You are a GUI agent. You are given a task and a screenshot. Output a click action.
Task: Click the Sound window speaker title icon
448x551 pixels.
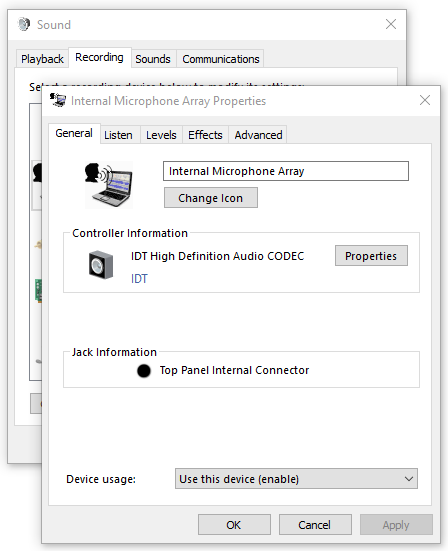[24, 24]
